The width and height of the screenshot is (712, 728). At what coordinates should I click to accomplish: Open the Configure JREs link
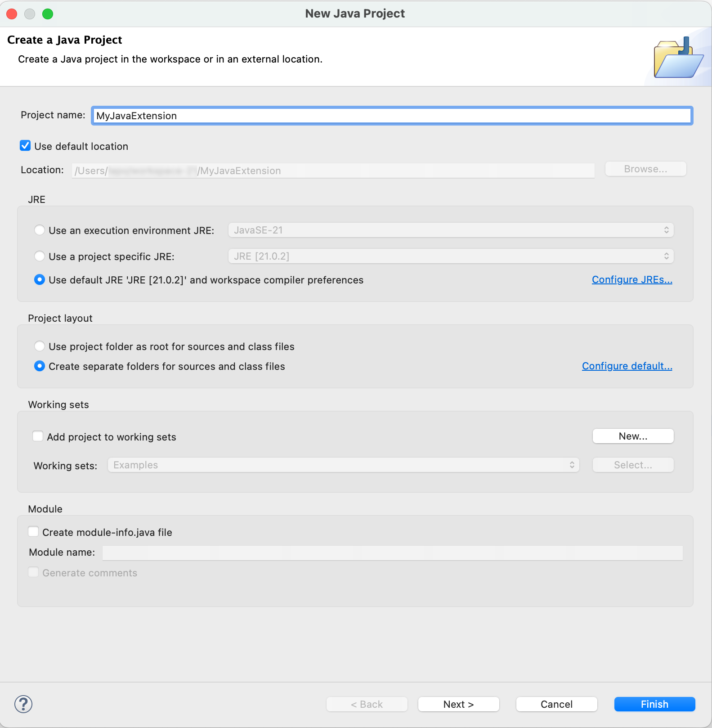(631, 280)
